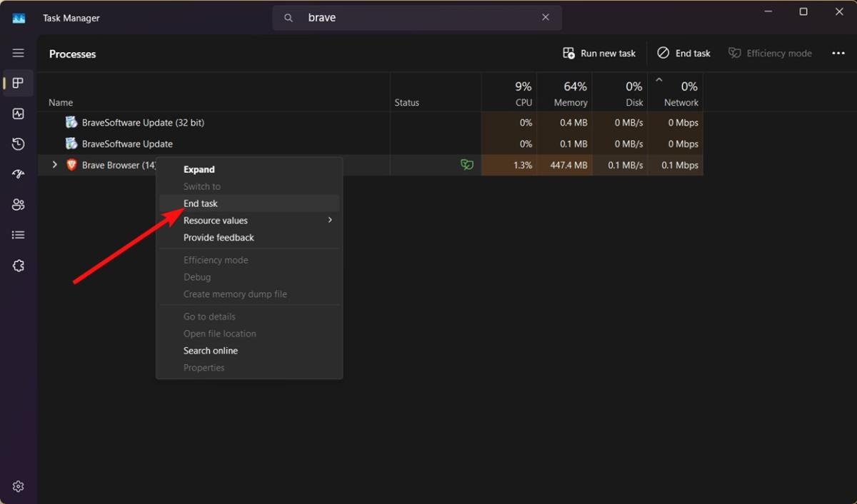Image resolution: width=857 pixels, height=504 pixels.
Task: Select the BraveSoftware Update (32 bit) process
Action: [x=143, y=123]
